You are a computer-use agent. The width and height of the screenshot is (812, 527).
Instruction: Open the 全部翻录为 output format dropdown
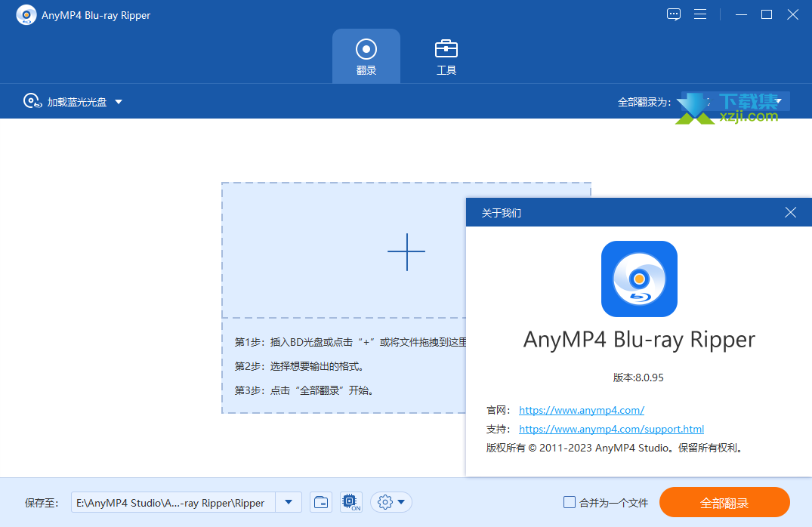pyautogui.click(x=736, y=101)
